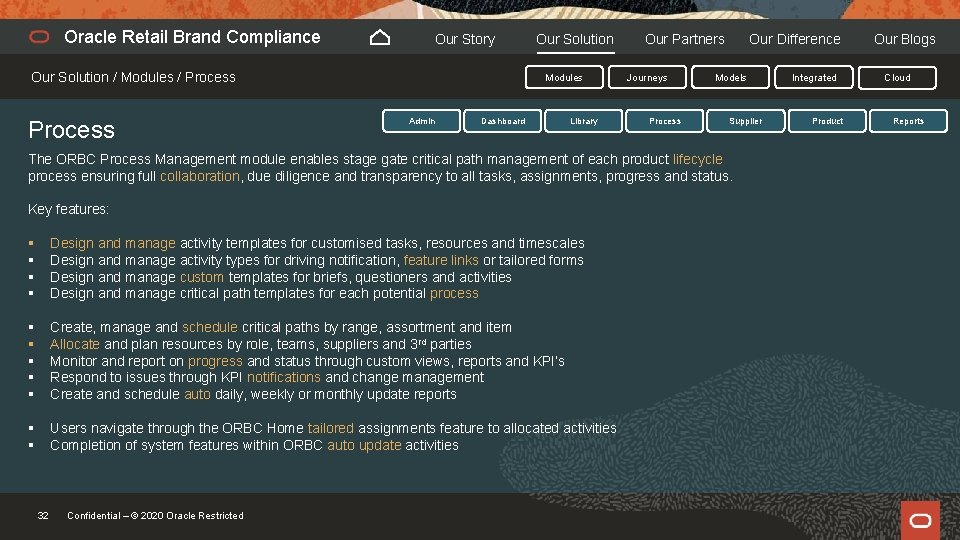Click the Oracle logo beside title
The height and width of the screenshot is (540, 960).
pos(39,37)
